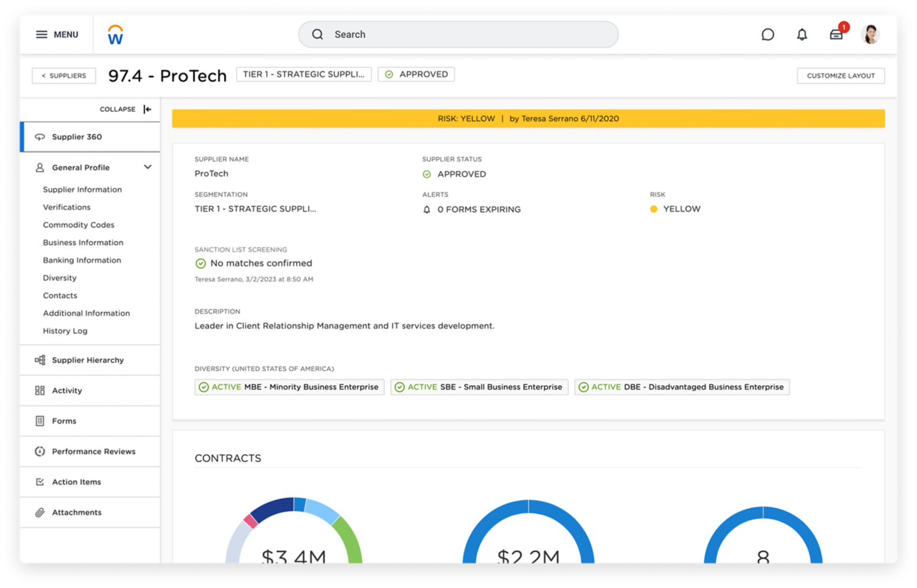Image resolution: width=917 pixels, height=588 pixels.
Task: Click the Customize Layout button
Action: (840, 76)
